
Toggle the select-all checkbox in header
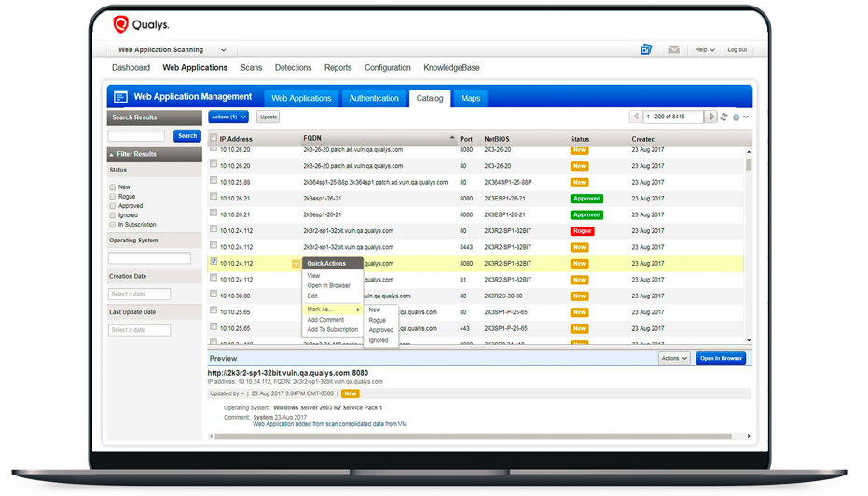[x=214, y=138]
